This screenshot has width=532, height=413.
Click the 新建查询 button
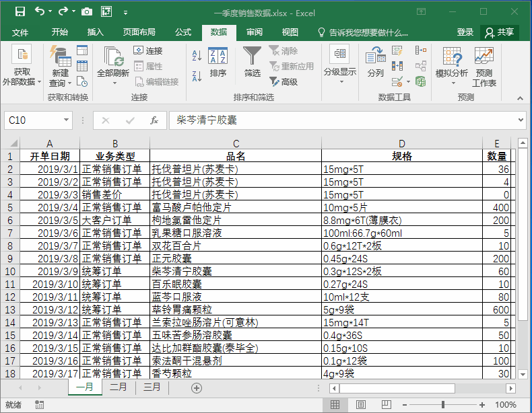coord(61,66)
